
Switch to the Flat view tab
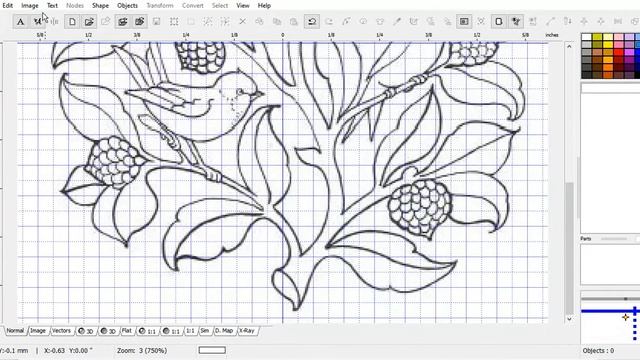127,331
